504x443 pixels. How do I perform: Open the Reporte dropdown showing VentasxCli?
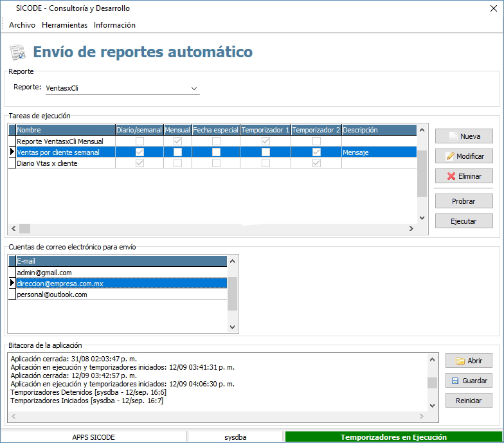pos(194,89)
